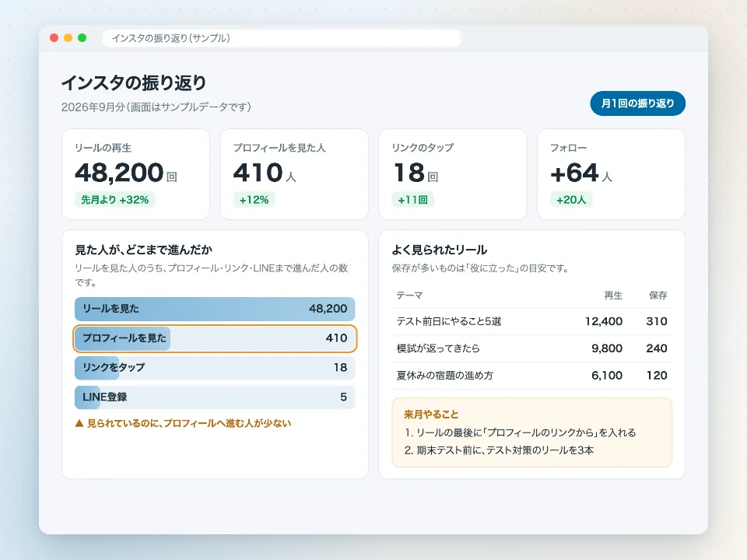Click the green maximize window button
Viewport: 747px width, 560px height.
[82, 37]
